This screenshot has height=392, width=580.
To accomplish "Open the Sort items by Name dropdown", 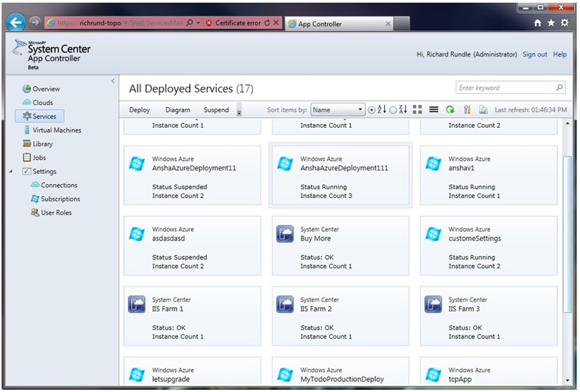I will tap(338, 110).
